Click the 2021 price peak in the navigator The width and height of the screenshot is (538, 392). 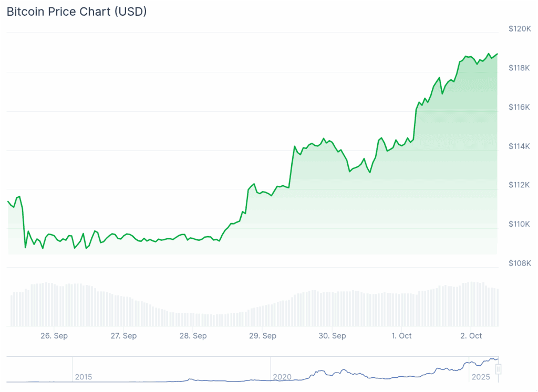tap(344, 370)
